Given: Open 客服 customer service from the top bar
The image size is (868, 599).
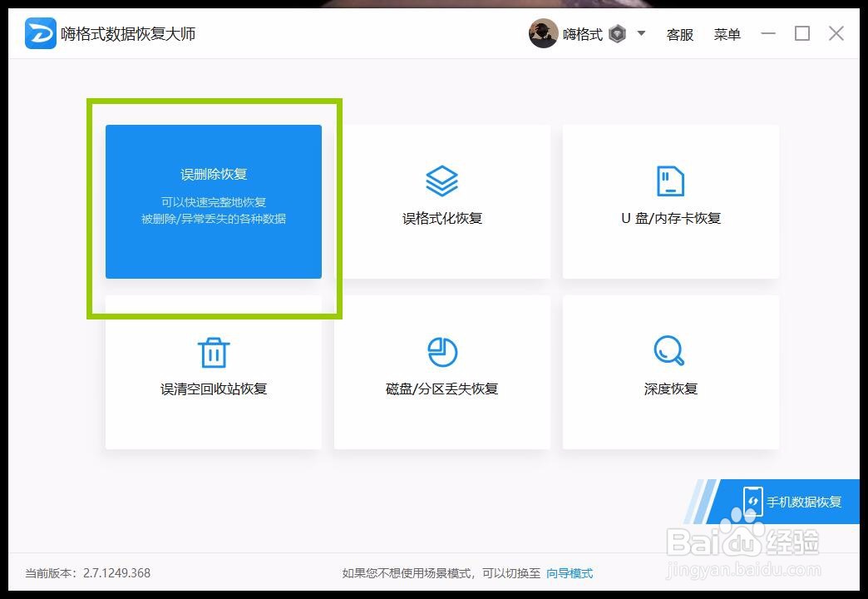Looking at the screenshot, I should (x=679, y=34).
